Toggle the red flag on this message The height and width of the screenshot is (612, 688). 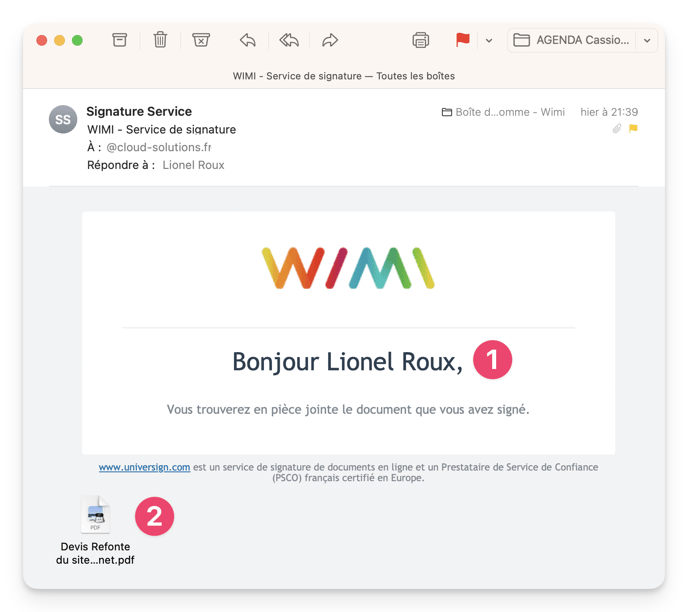coord(462,40)
